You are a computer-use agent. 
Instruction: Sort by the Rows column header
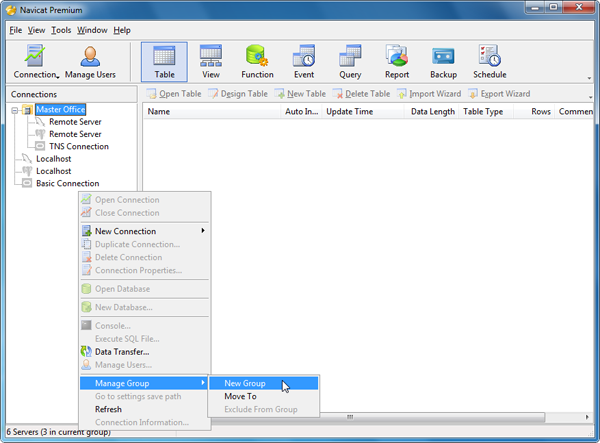[534, 112]
